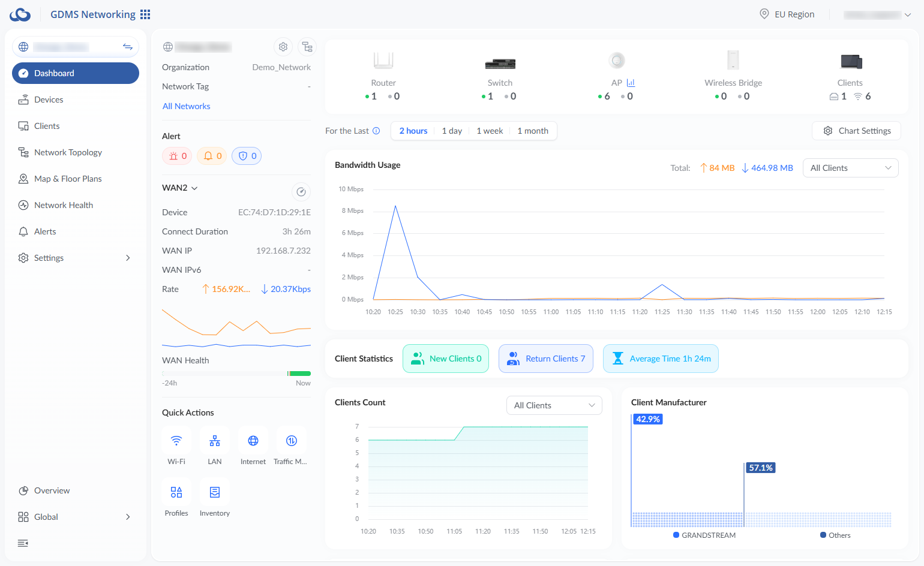
Task: Click the network switch arrows icon
Action: coord(127,47)
